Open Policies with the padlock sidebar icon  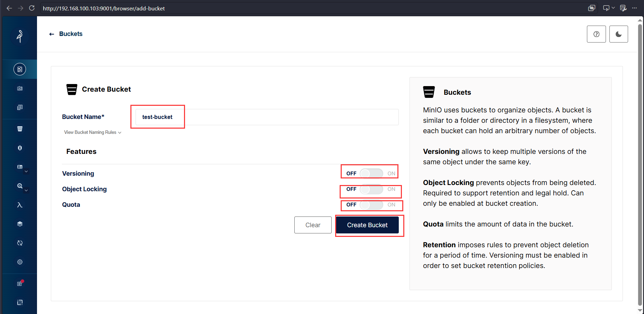tap(20, 148)
